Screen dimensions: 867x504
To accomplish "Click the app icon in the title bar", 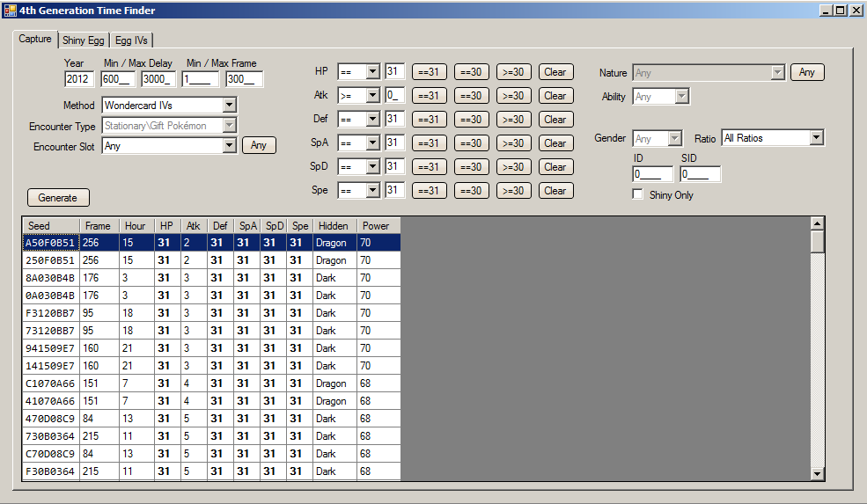I will [10, 10].
